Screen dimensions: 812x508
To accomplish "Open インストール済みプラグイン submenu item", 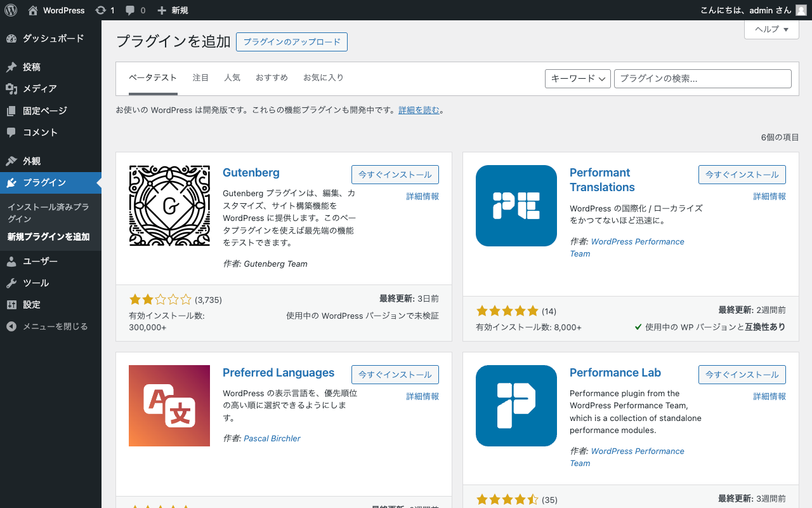I will click(51, 213).
